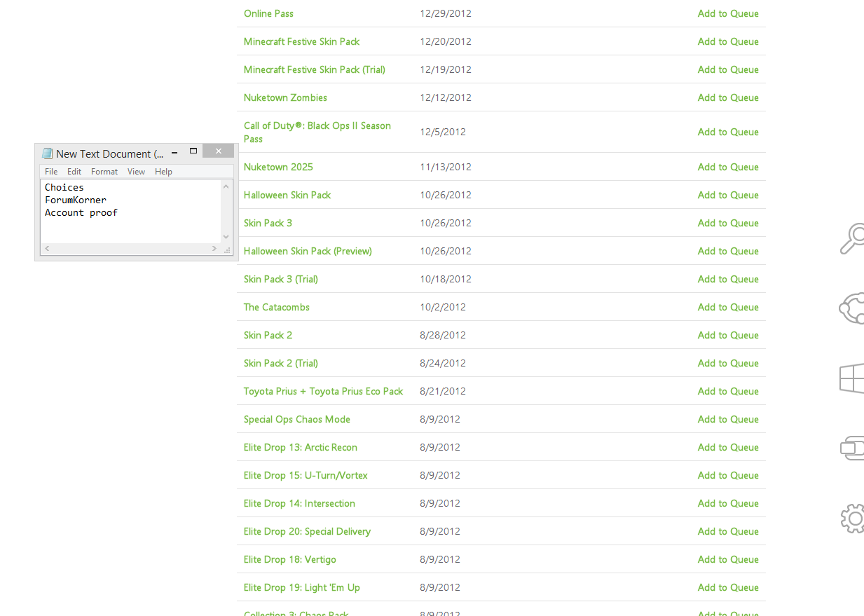
Task: Click the "ForumKorner" line in Notepad
Action: [76, 200]
